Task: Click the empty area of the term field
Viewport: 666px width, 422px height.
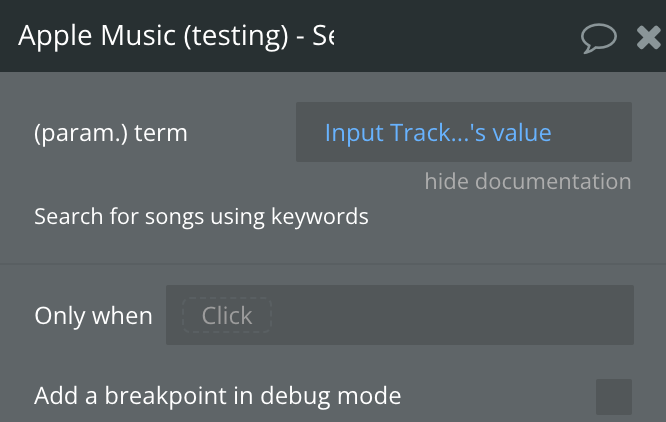Action: (x=593, y=132)
